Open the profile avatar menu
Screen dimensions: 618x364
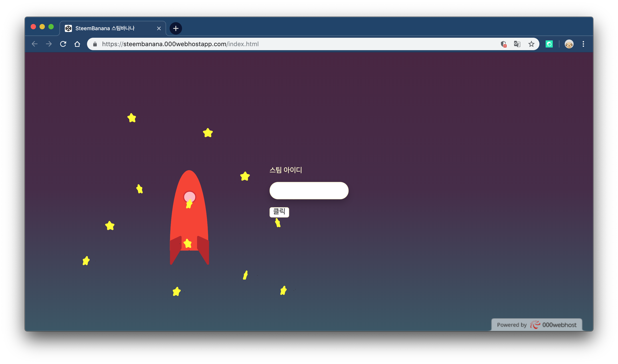(x=569, y=44)
